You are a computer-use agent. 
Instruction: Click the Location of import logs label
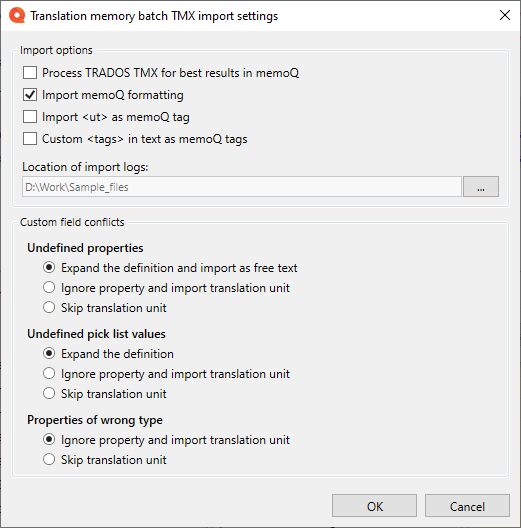(85, 167)
